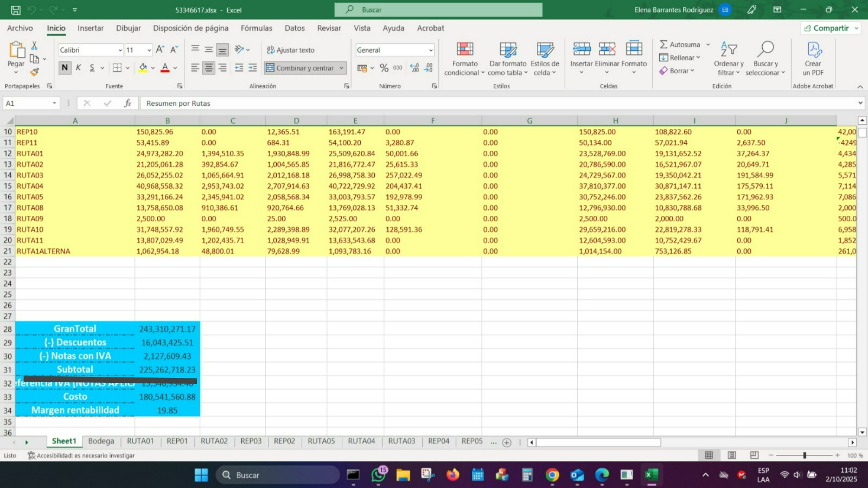Viewport: 868px width, 488px height.
Task: Open the Calibri font name dropdown
Action: point(120,50)
